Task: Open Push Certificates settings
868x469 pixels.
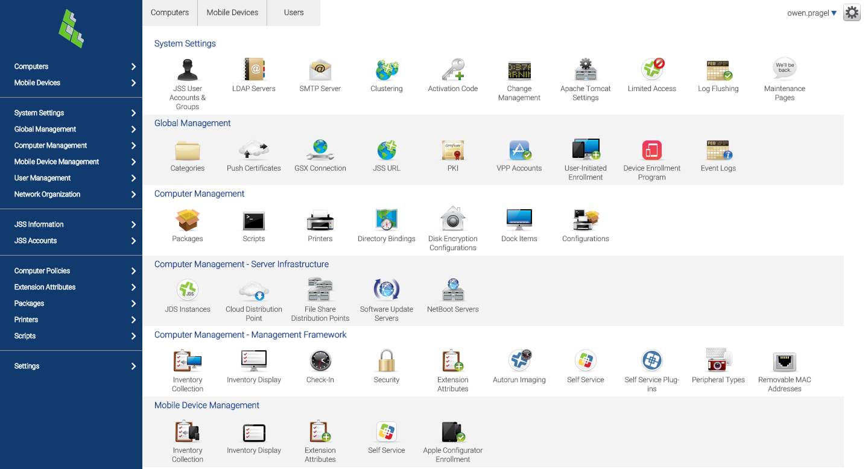Action: [254, 150]
